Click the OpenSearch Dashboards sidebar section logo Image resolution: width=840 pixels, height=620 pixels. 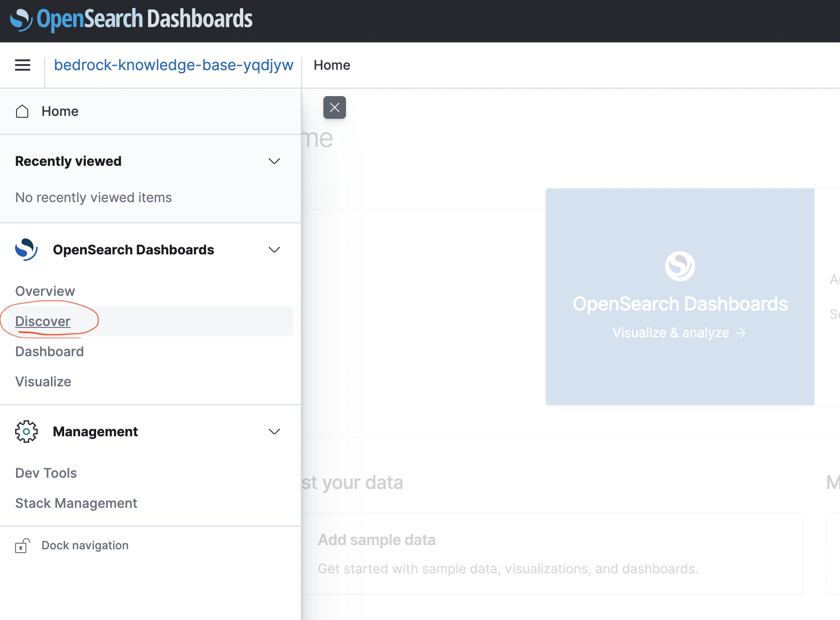coord(26,250)
